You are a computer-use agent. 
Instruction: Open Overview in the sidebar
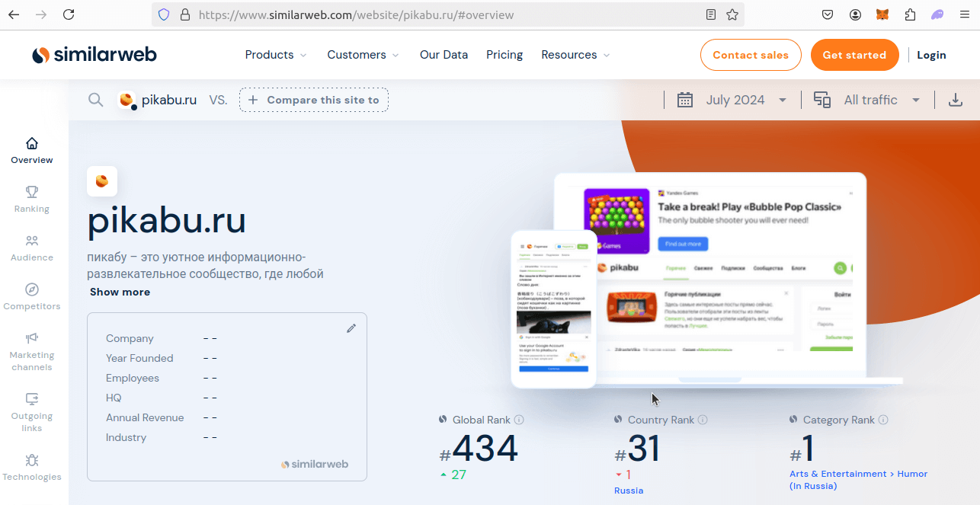click(x=32, y=151)
